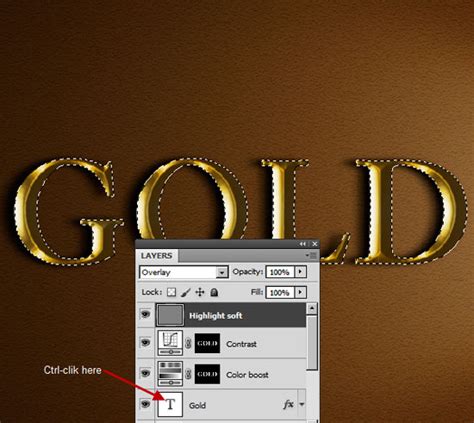
Task: Click the Contrast curves adjustment icon
Action: click(x=170, y=343)
